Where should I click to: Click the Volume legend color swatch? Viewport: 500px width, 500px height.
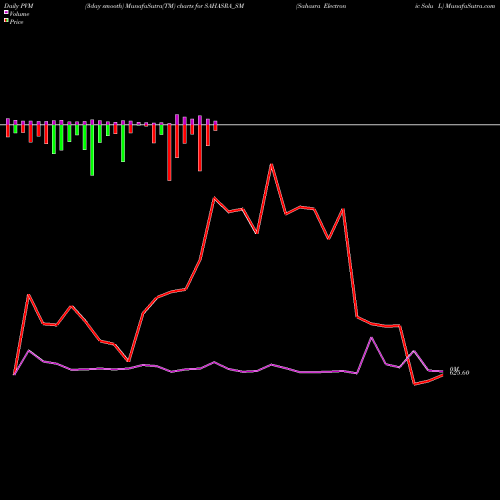click(6, 12)
